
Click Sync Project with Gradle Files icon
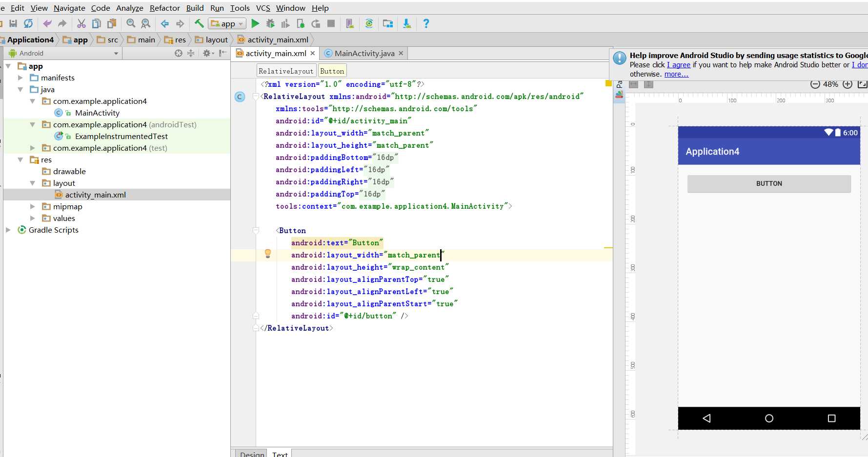(369, 23)
